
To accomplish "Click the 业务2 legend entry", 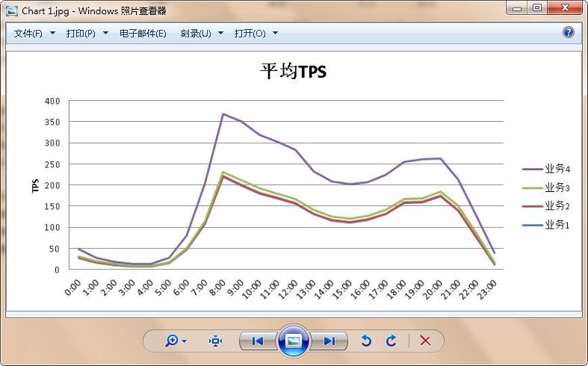I will click(x=546, y=206).
